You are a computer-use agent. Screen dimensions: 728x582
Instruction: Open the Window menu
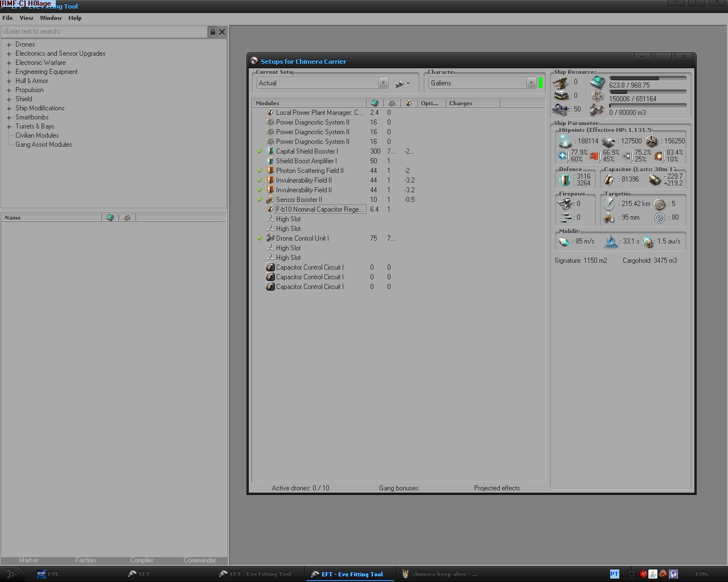click(51, 18)
